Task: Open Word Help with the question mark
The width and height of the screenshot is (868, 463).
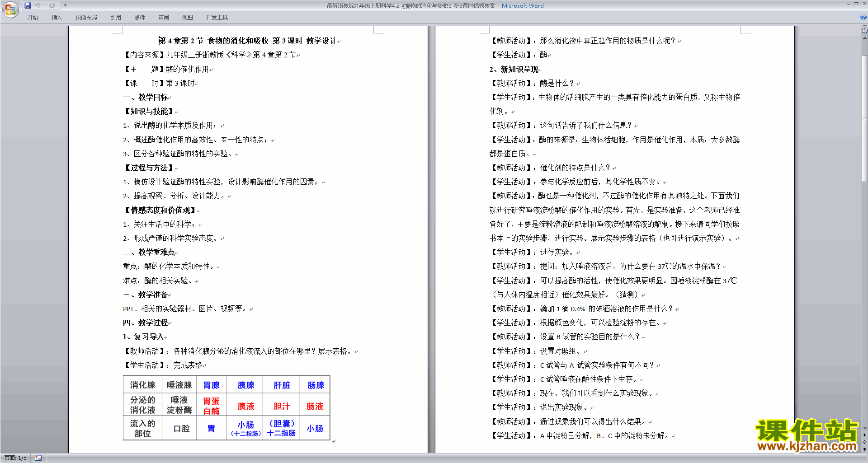Action: (863, 17)
